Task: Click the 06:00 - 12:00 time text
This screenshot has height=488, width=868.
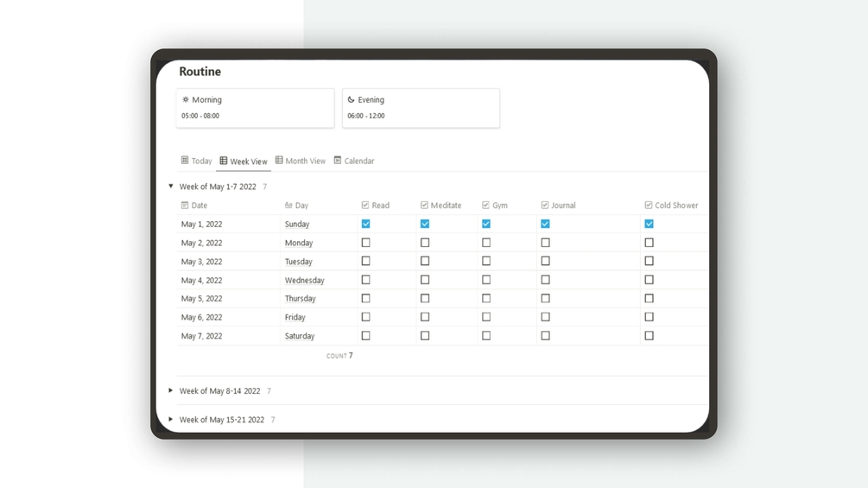Action: pyautogui.click(x=366, y=116)
